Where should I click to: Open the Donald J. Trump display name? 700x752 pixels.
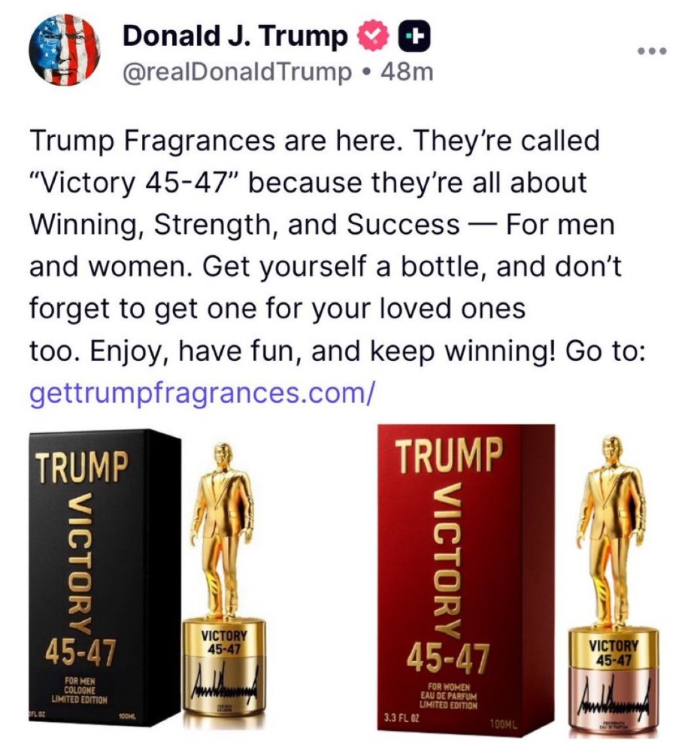click(235, 36)
